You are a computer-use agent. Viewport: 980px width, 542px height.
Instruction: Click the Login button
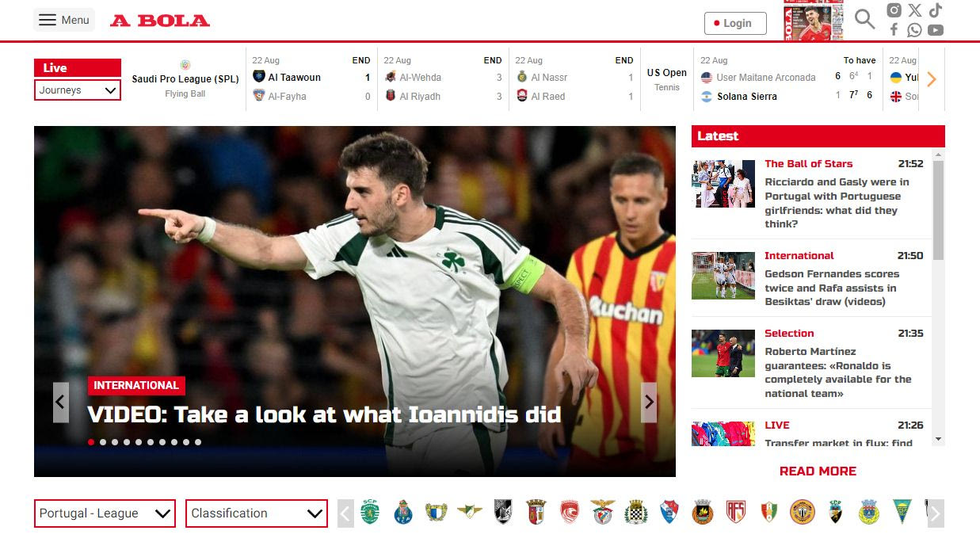(735, 23)
